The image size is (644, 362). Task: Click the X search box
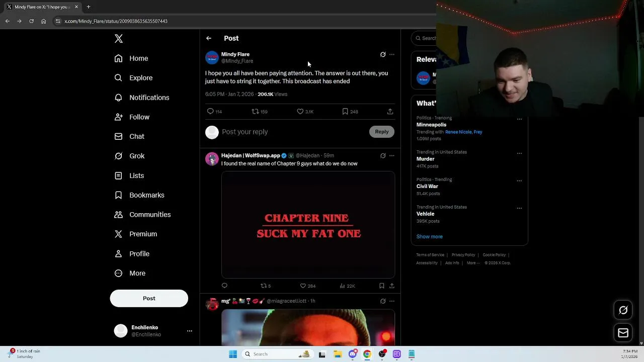(x=424, y=38)
